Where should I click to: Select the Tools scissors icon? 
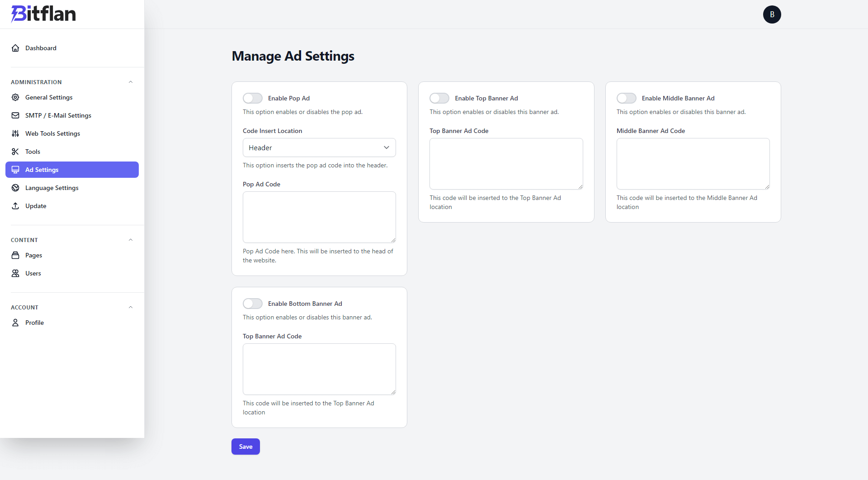tap(15, 151)
